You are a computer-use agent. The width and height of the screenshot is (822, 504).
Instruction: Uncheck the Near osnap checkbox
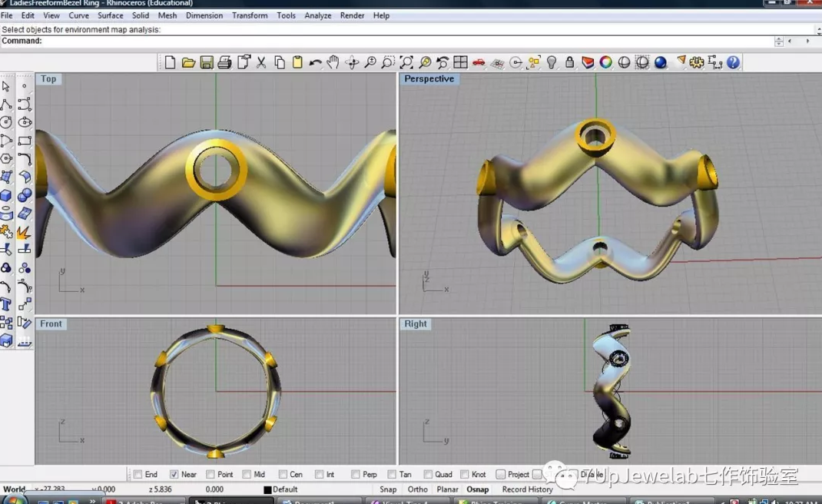174,475
